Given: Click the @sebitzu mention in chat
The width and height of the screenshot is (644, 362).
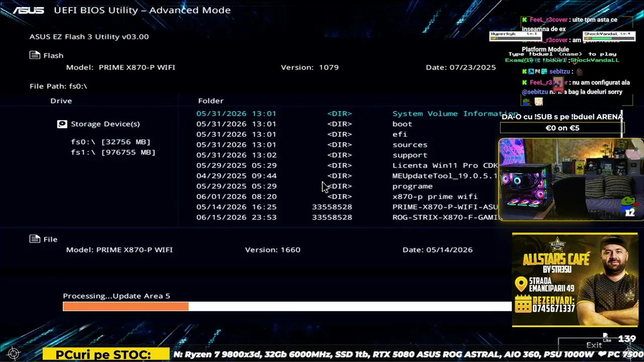Looking at the screenshot, I should [x=535, y=92].
